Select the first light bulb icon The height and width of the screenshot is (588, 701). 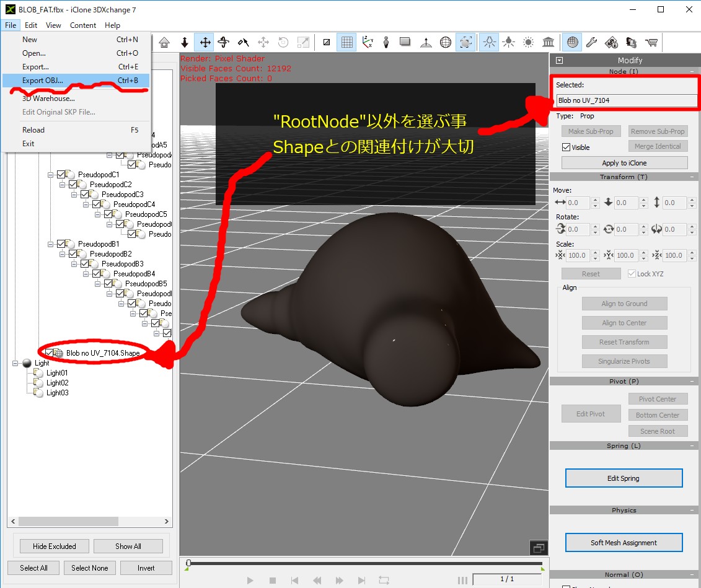[x=489, y=43]
